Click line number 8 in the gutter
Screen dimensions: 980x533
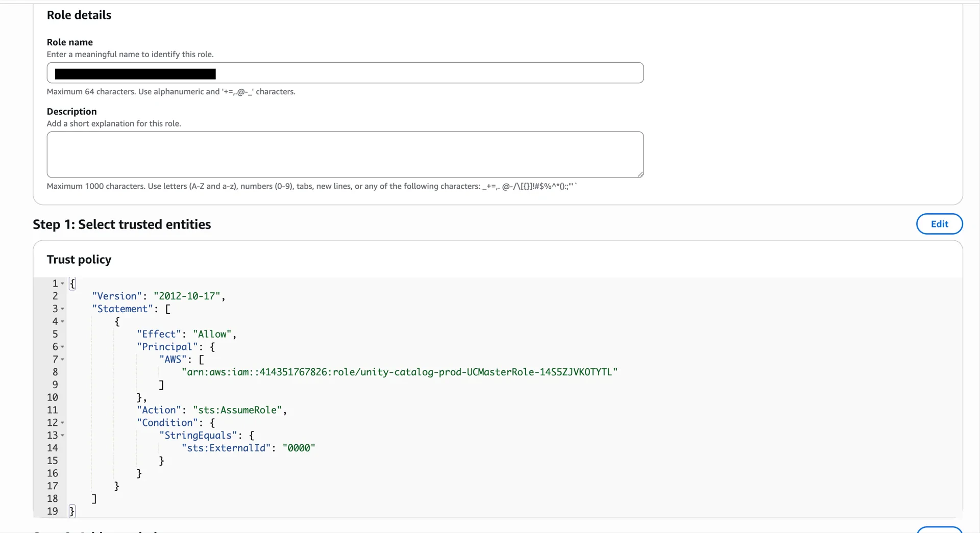tap(55, 372)
